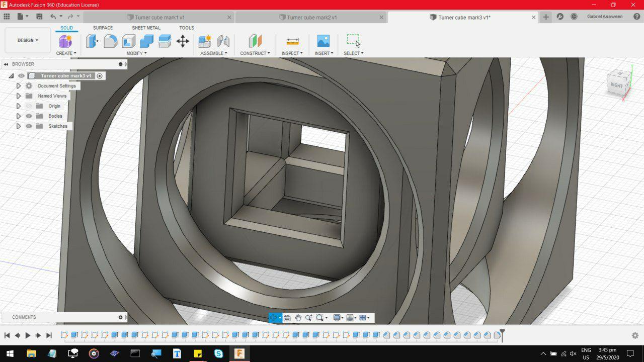This screenshot has height=362, width=644.
Task: Toggle visibility of Origin folder
Action: [29, 106]
